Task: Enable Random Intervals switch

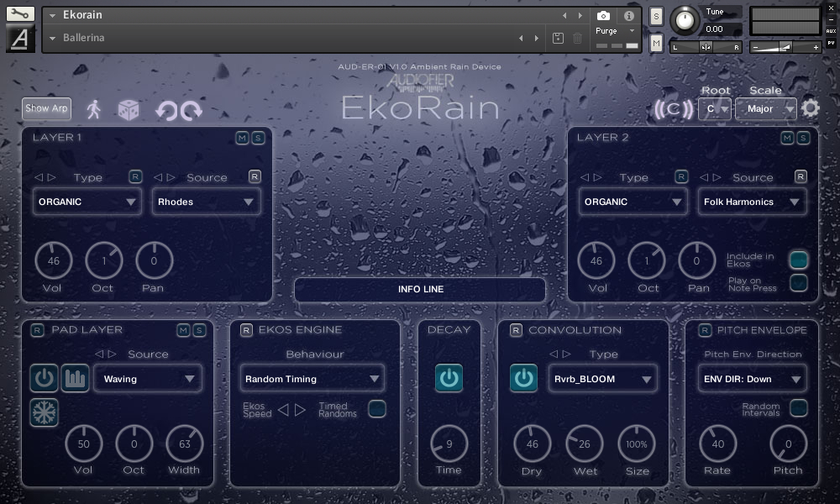Action: click(799, 408)
